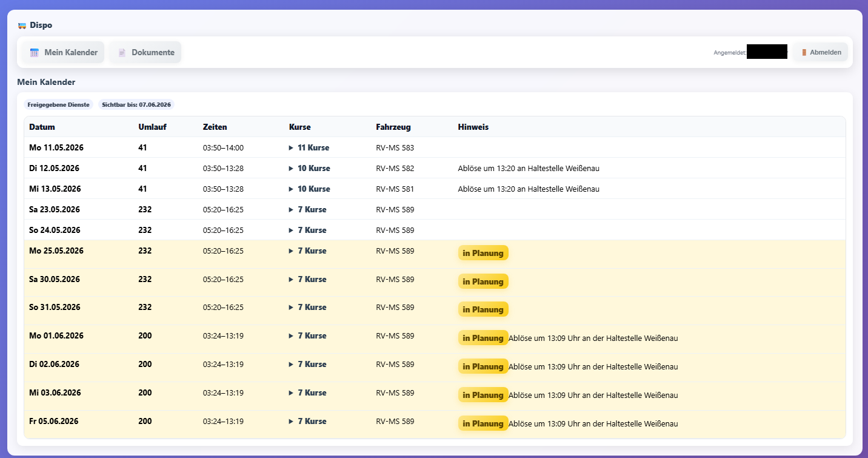Click the calendar icon in Mein Kalender tab
This screenshot has width=868, height=458.
click(x=35, y=53)
